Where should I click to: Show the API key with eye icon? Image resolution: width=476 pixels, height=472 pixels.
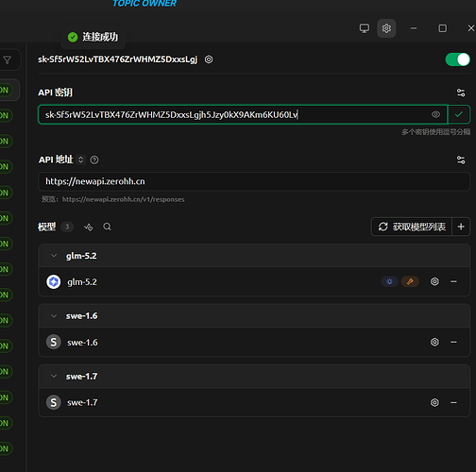pyautogui.click(x=435, y=114)
